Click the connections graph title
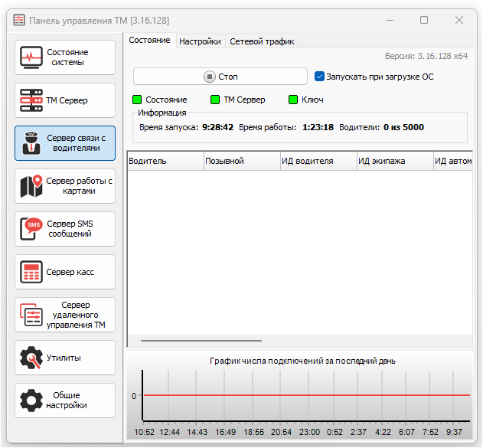The image size is (483, 448). coord(302,361)
